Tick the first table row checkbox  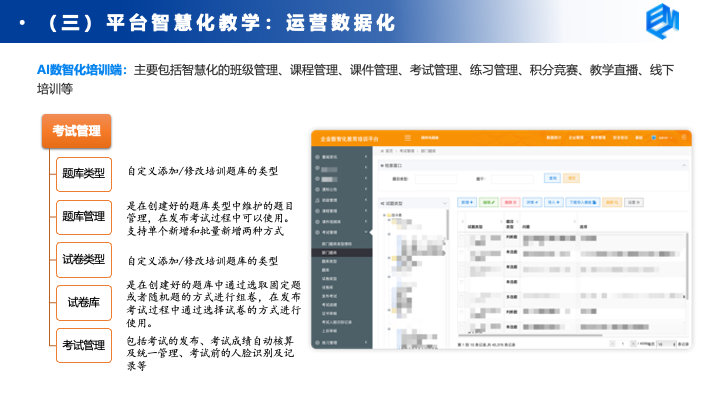pos(462,236)
